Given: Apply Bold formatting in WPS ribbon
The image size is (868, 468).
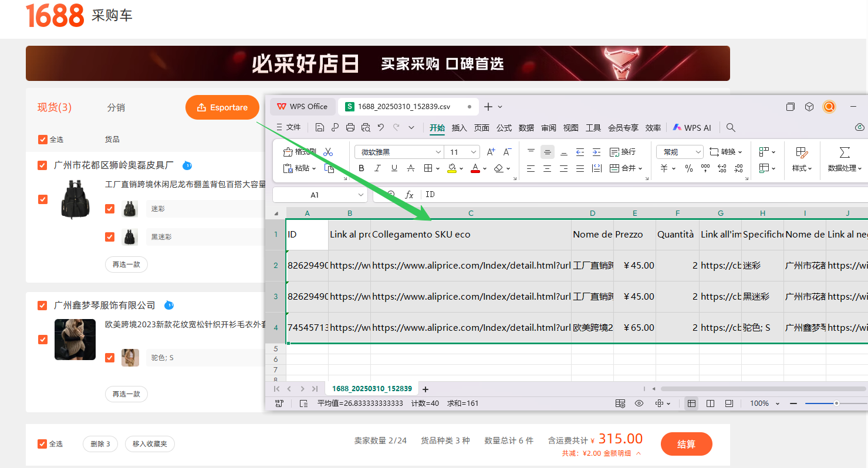Looking at the screenshot, I should coord(362,168).
